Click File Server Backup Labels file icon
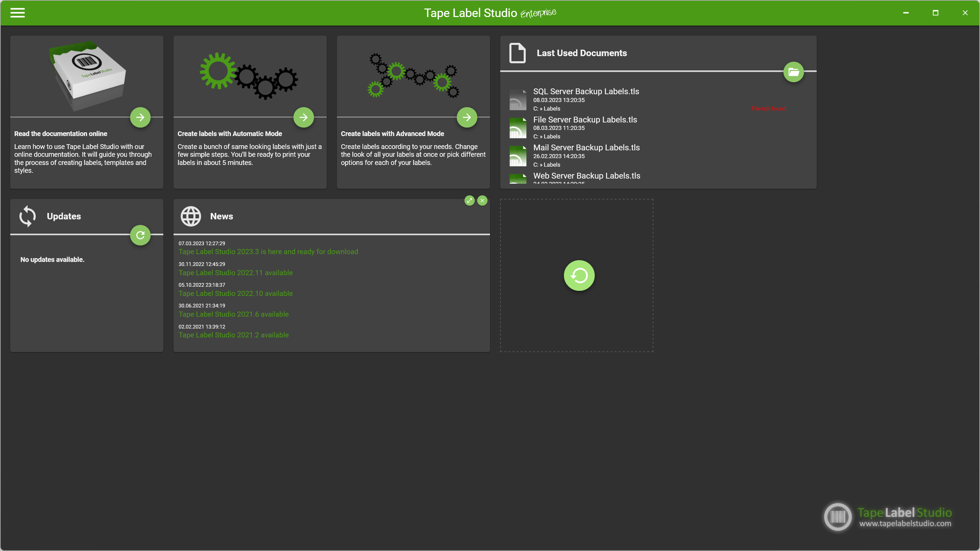 coord(518,128)
